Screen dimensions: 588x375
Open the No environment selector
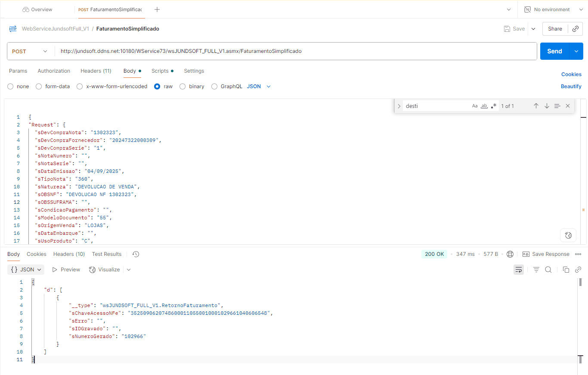coord(552,9)
